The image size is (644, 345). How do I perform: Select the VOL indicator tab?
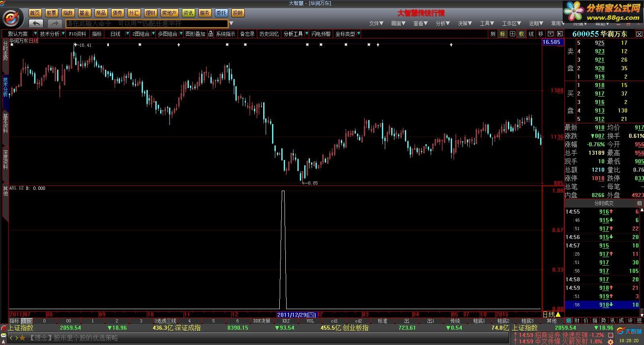click(310, 321)
